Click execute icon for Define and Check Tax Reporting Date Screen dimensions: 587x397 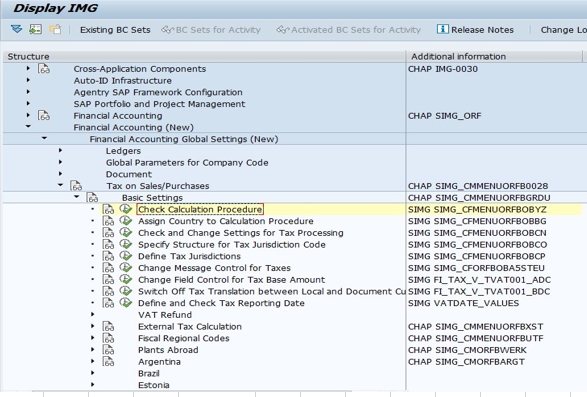click(x=126, y=303)
